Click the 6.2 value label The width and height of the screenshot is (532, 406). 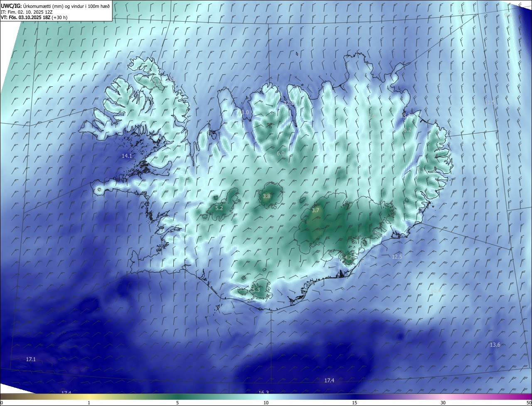(x=408, y=130)
